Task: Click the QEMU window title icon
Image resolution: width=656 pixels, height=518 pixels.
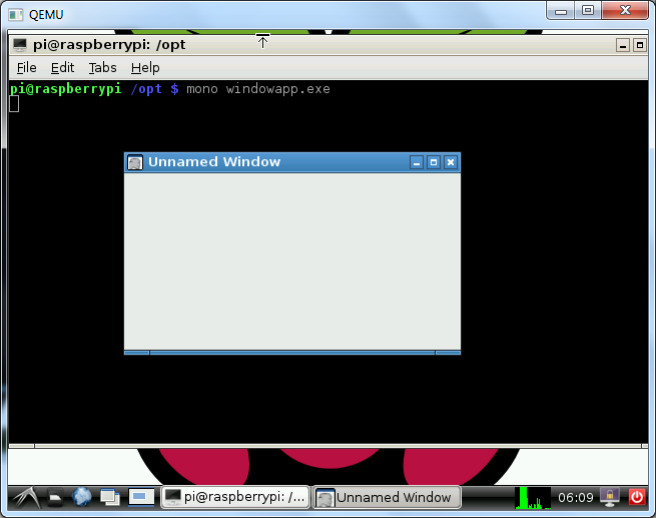Action: click(16, 15)
